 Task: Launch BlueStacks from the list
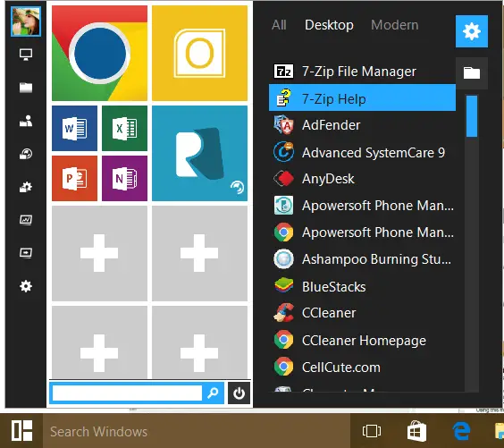[x=362, y=286]
